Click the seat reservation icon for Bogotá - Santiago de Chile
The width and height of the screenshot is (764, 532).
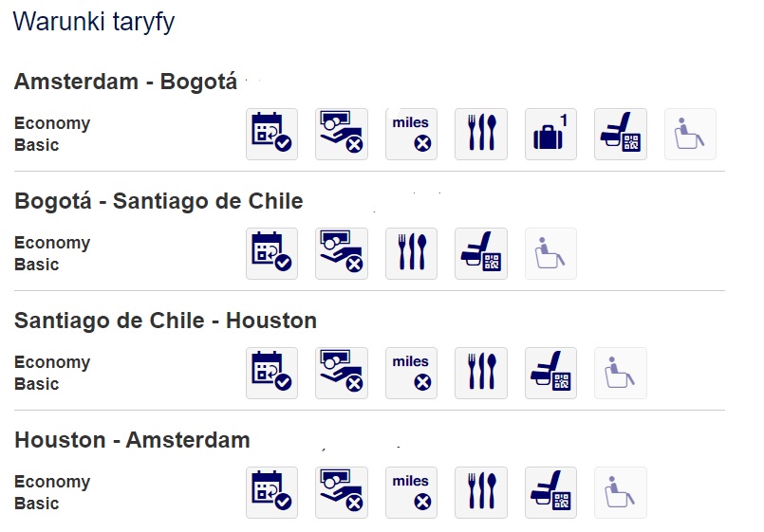(x=481, y=253)
